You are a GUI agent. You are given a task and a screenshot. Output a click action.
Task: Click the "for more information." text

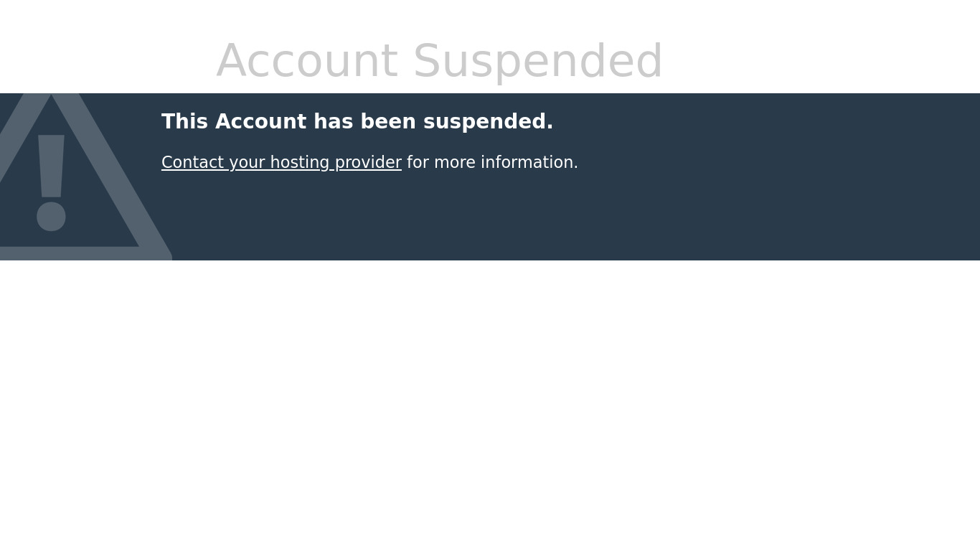[492, 163]
